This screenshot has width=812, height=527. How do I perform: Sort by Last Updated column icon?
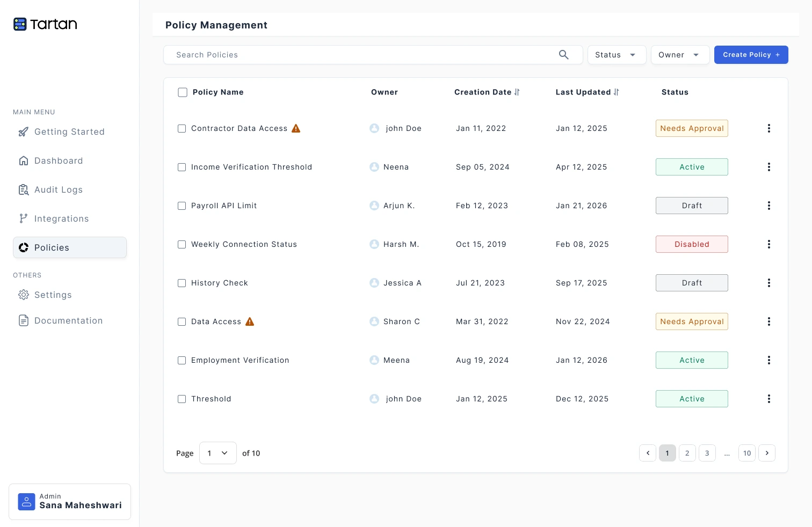coord(616,92)
